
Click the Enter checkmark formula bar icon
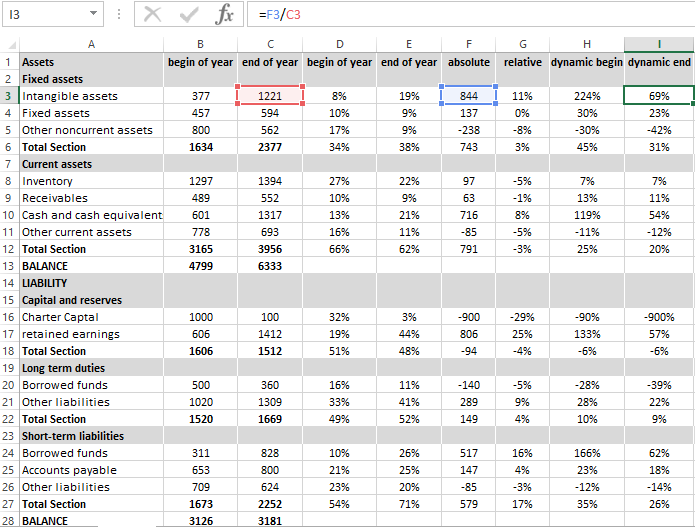(189, 15)
